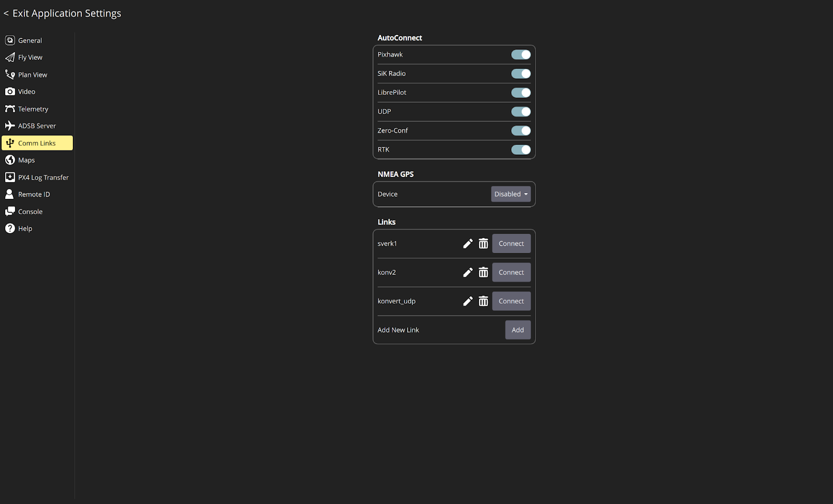Click the ADSB Server airplane icon
Image resolution: width=833 pixels, height=504 pixels.
(x=10, y=126)
